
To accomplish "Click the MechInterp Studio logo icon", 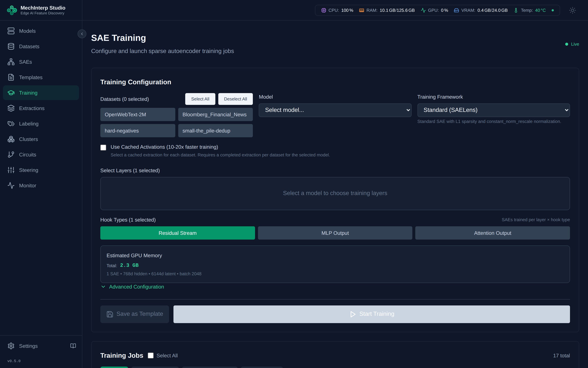I will click(x=12, y=10).
